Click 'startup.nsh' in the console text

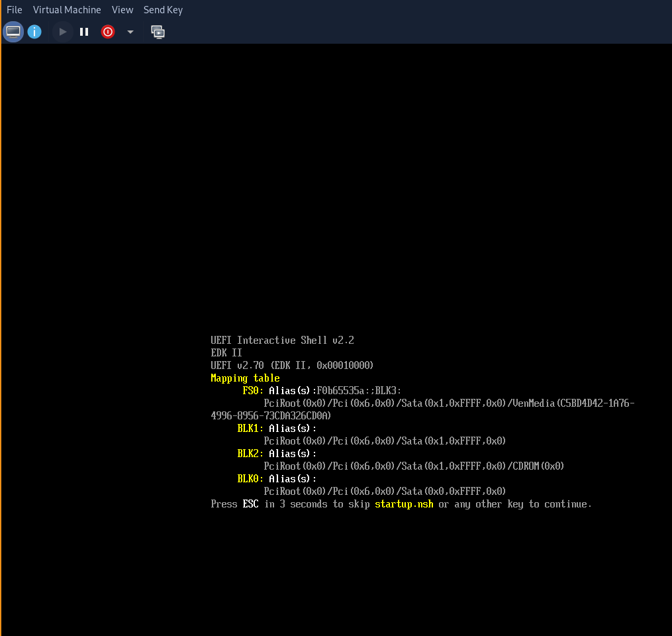click(x=404, y=504)
